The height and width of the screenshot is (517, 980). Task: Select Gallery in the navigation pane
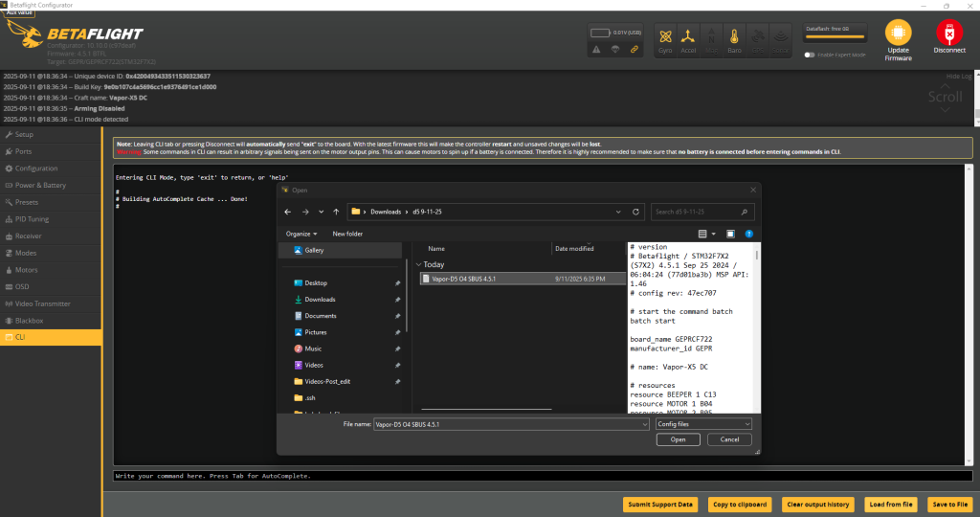tap(340, 250)
